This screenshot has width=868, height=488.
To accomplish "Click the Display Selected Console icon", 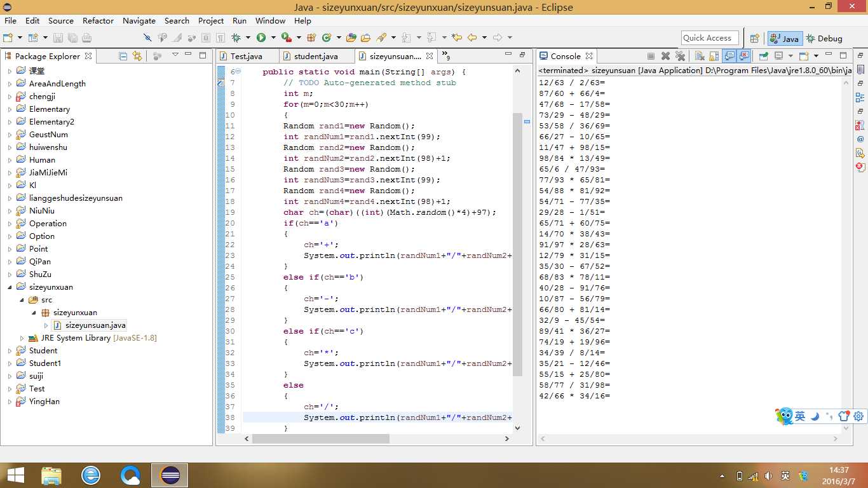I will point(779,56).
